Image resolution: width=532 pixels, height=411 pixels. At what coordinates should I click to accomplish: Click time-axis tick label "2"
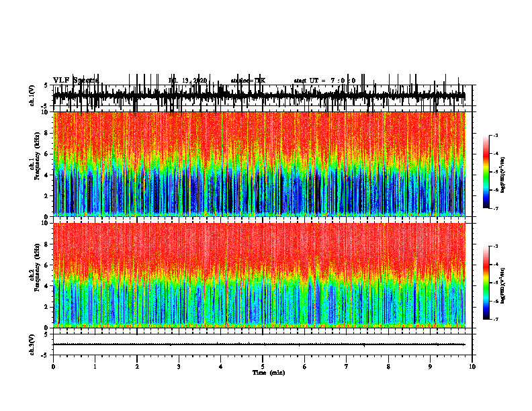pos(137,367)
